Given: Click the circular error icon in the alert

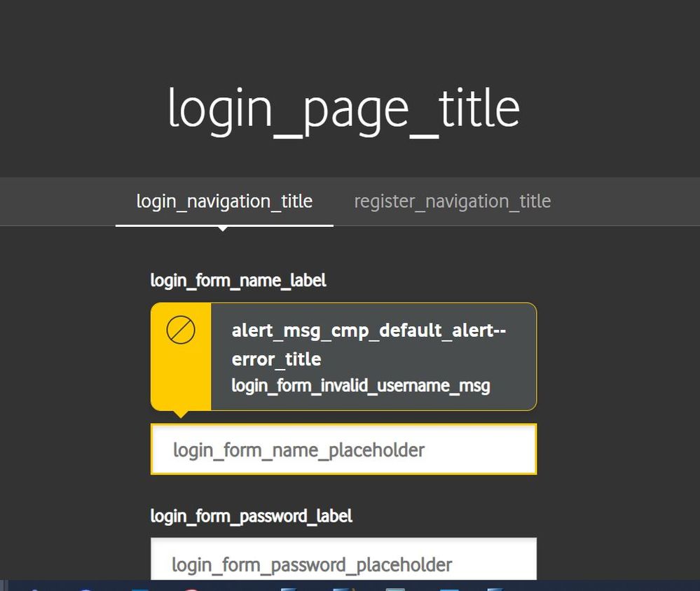Looking at the screenshot, I should tap(181, 330).
